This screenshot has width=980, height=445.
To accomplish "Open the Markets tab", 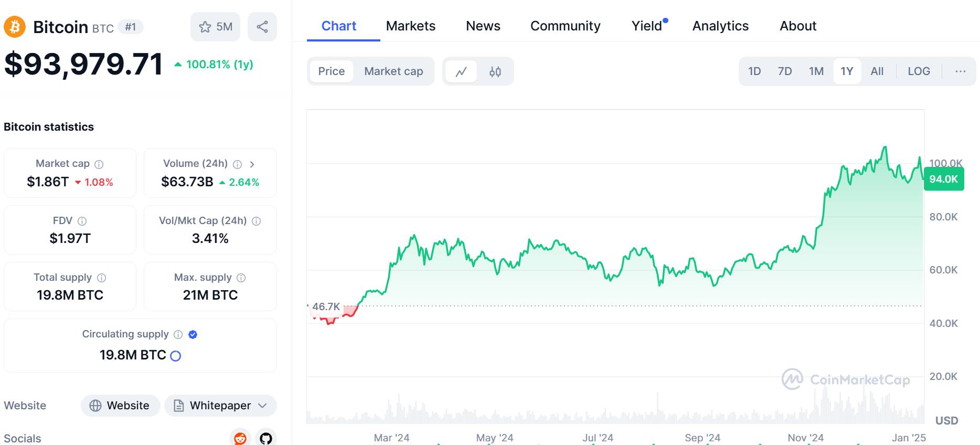I will 410,26.
